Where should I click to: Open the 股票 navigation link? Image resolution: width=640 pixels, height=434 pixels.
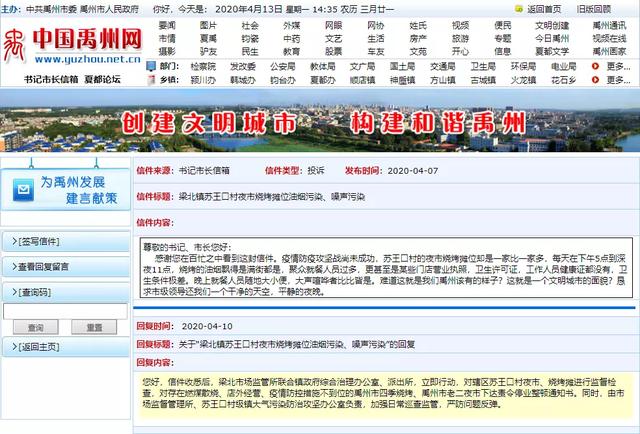pos(333,52)
